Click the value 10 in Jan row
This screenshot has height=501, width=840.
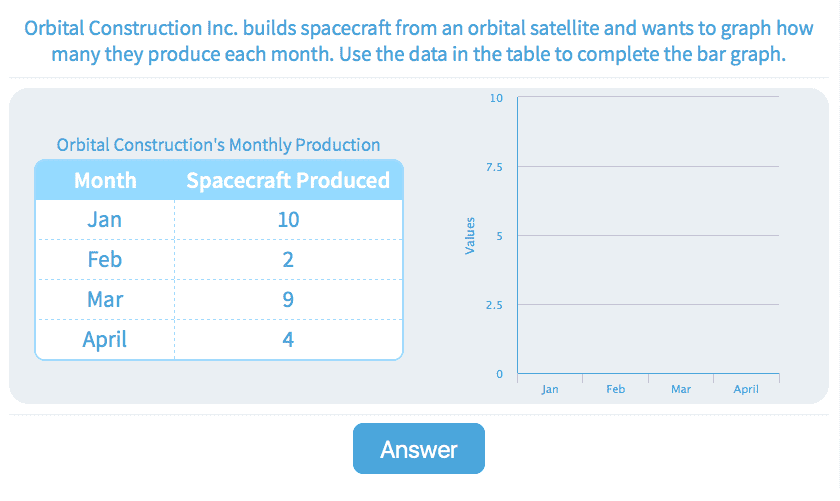(288, 220)
